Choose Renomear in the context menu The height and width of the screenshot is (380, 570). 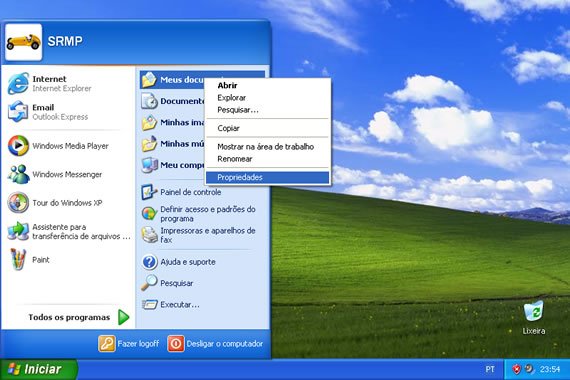268,159
